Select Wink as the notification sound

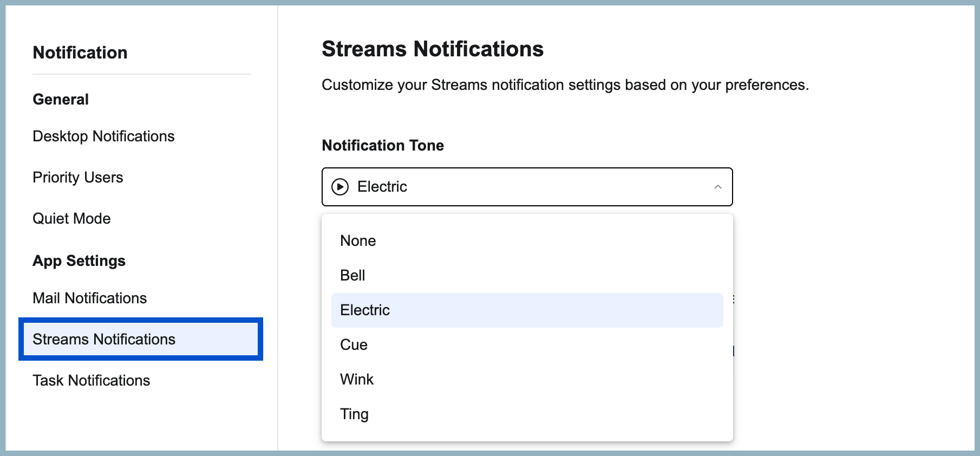pos(356,379)
